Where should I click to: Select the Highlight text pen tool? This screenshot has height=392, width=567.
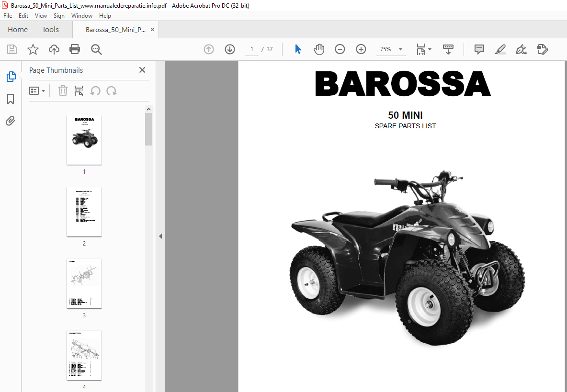point(500,49)
